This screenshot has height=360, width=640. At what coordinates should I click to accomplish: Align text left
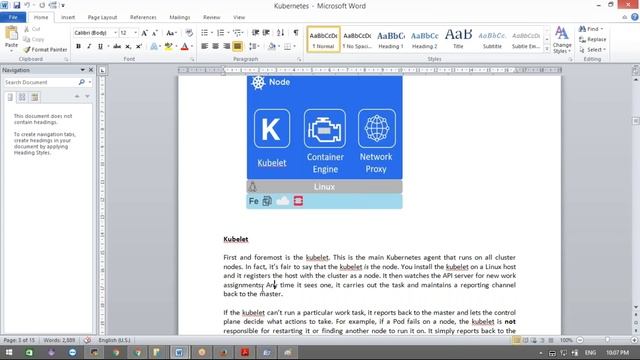(204, 47)
